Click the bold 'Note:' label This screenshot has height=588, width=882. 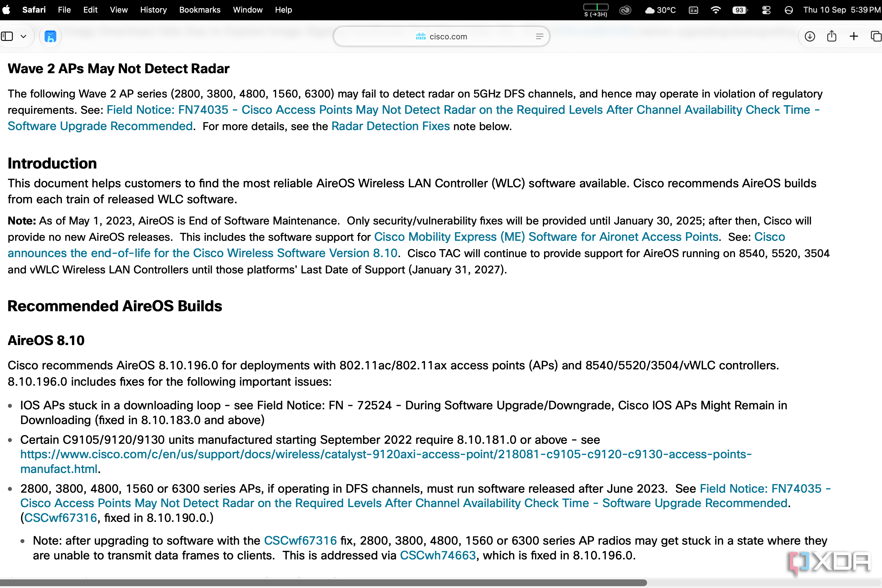pos(22,220)
